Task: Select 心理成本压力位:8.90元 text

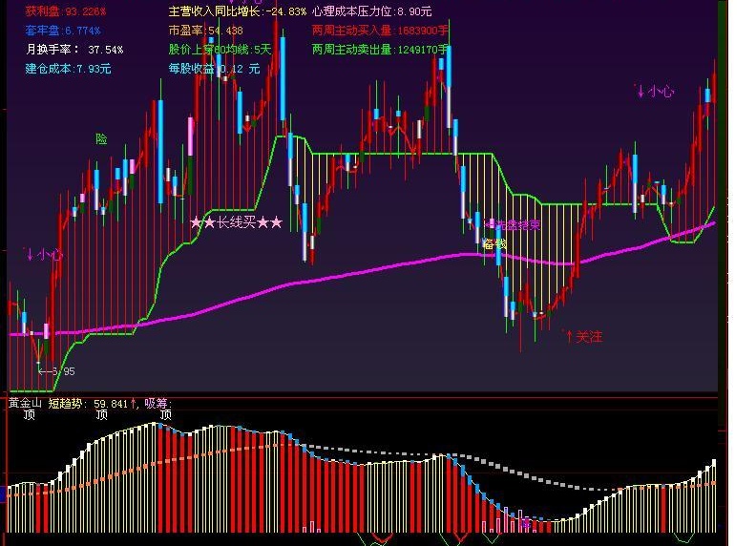Action: click(x=371, y=11)
